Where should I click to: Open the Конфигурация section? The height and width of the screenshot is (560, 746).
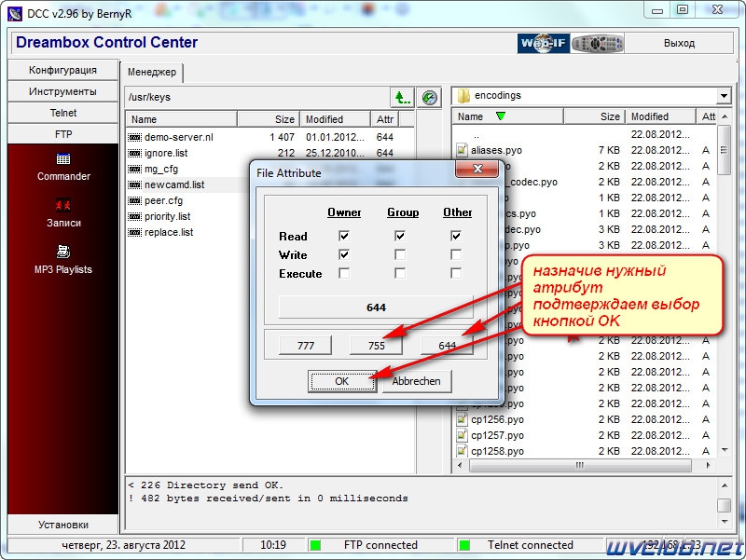coord(62,70)
